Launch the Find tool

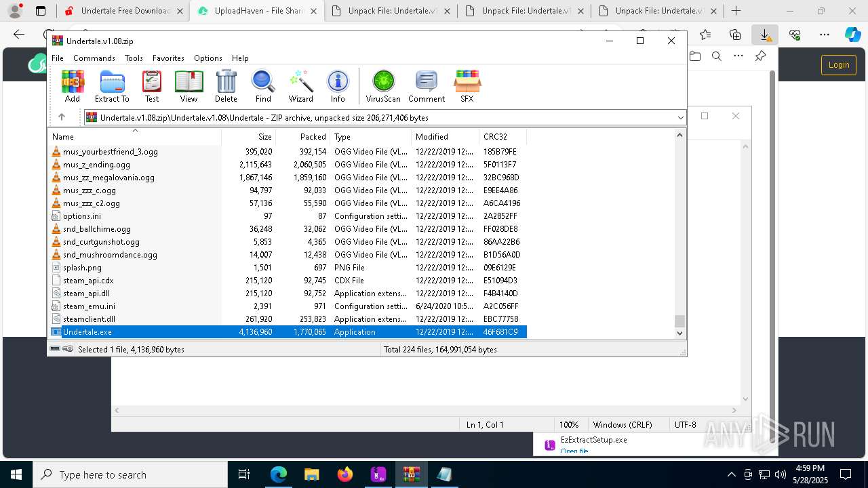(x=263, y=86)
